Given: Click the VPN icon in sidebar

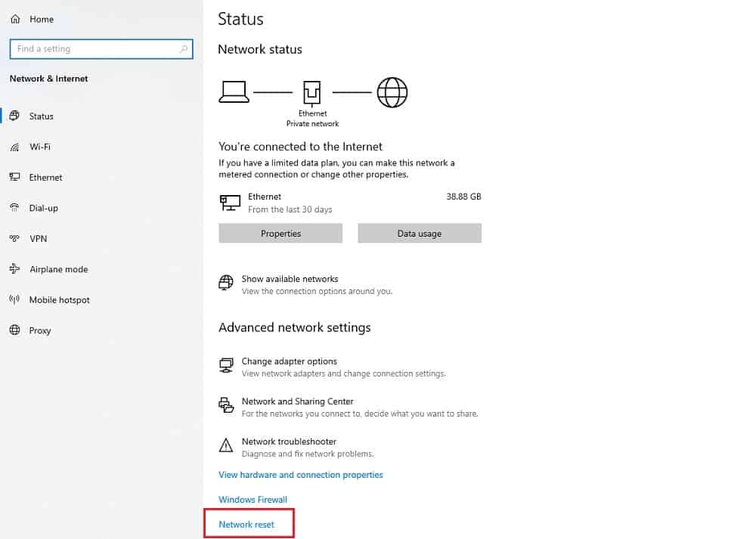Looking at the screenshot, I should pos(14,238).
